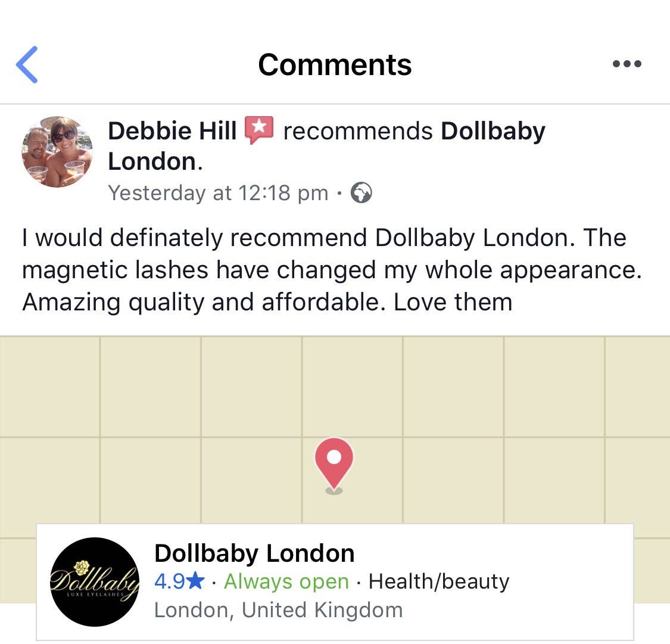Tap the red recommendation star badge
Viewport: 670px width, 644px height.
(258, 129)
